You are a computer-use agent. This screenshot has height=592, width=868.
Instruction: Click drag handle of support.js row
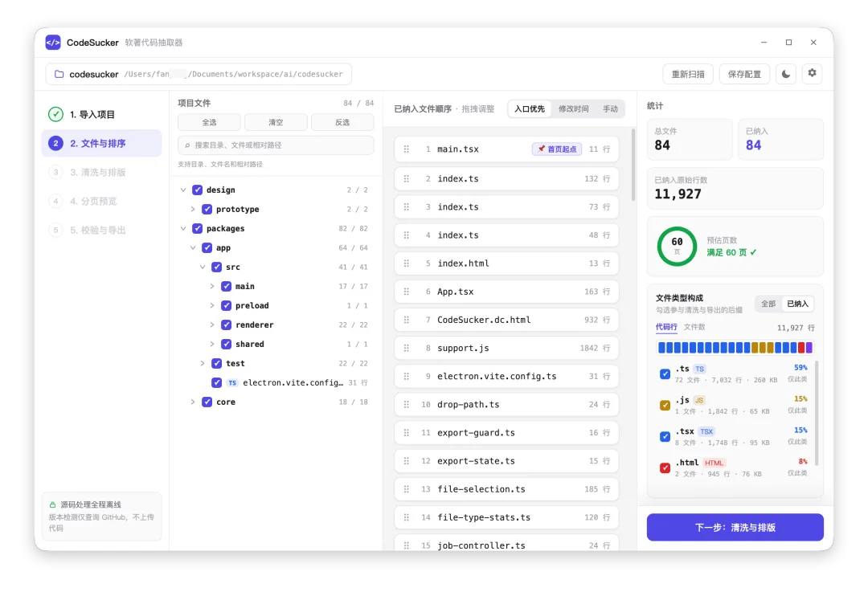(407, 348)
